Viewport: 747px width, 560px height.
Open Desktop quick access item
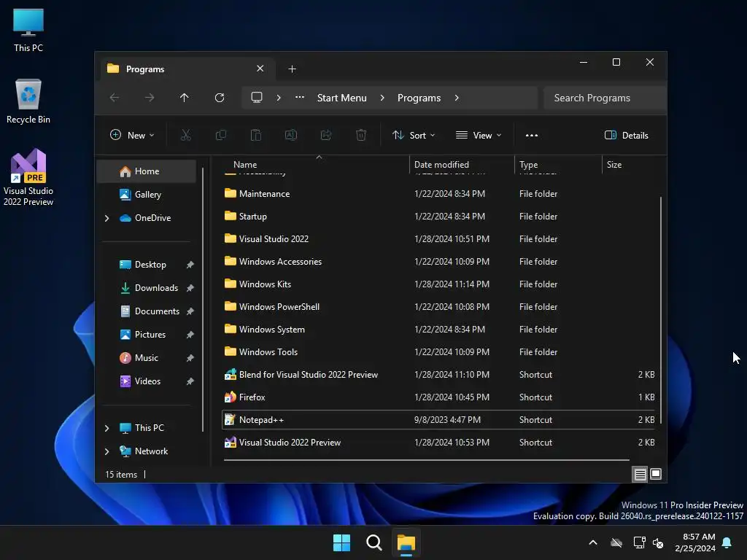(147, 265)
